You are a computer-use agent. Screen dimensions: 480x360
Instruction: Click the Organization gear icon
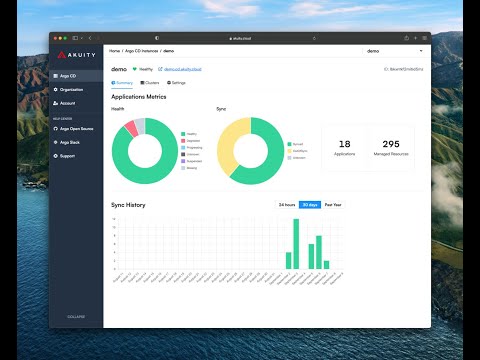tap(56, 90)
